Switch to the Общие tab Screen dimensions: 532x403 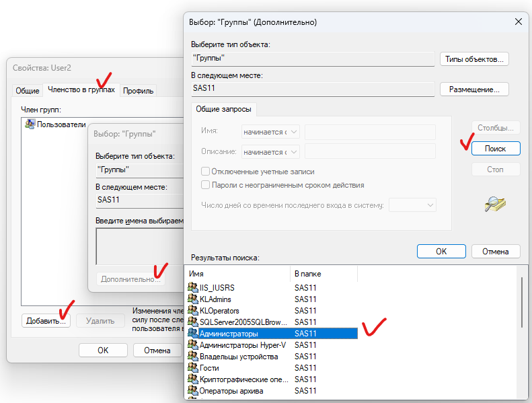click(x=28, y=91)
